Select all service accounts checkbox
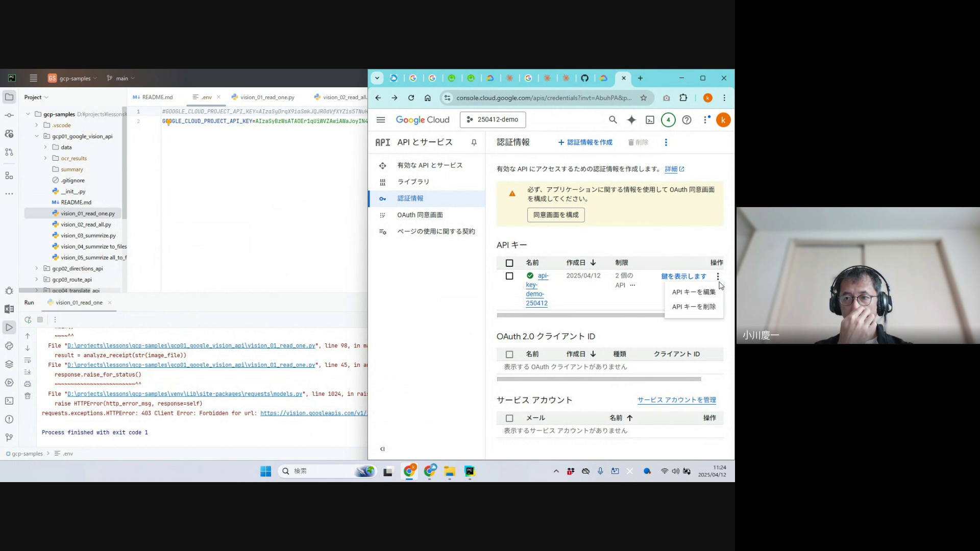The image size is (980, 551). click(x=509, y=418)
